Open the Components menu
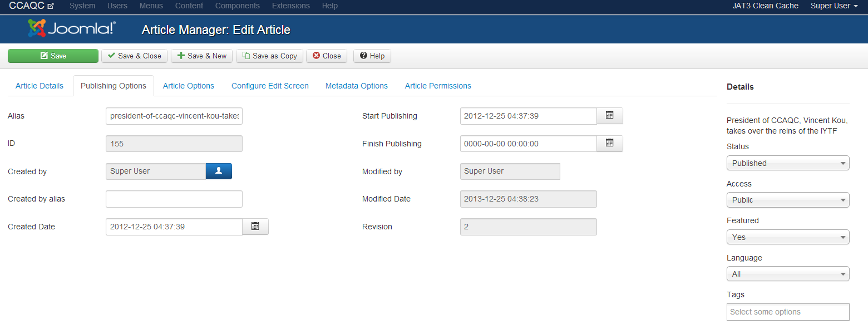 [238, 6]
